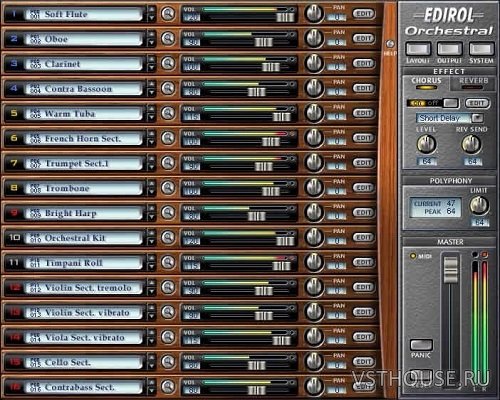
Task: Click the Edit button on Timpani Roll row
Action: pos(364,262)
